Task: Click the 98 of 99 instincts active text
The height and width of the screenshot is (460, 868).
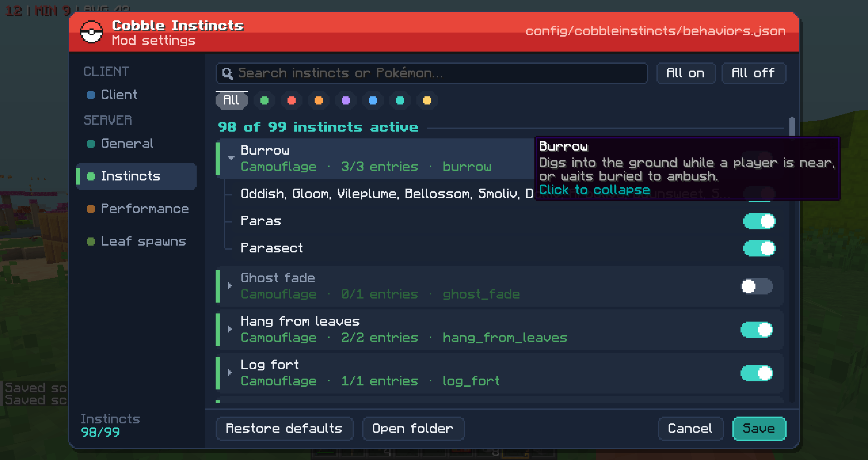Action: [x=318, y=127]
